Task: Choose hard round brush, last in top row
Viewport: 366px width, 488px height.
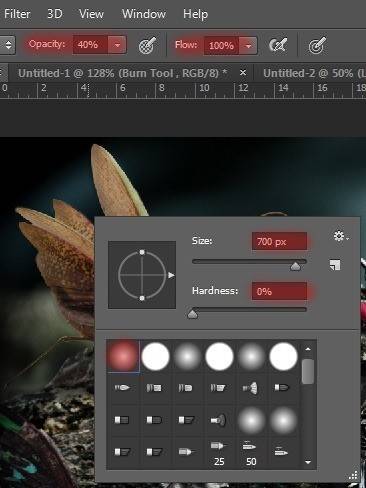Action: 283,356
